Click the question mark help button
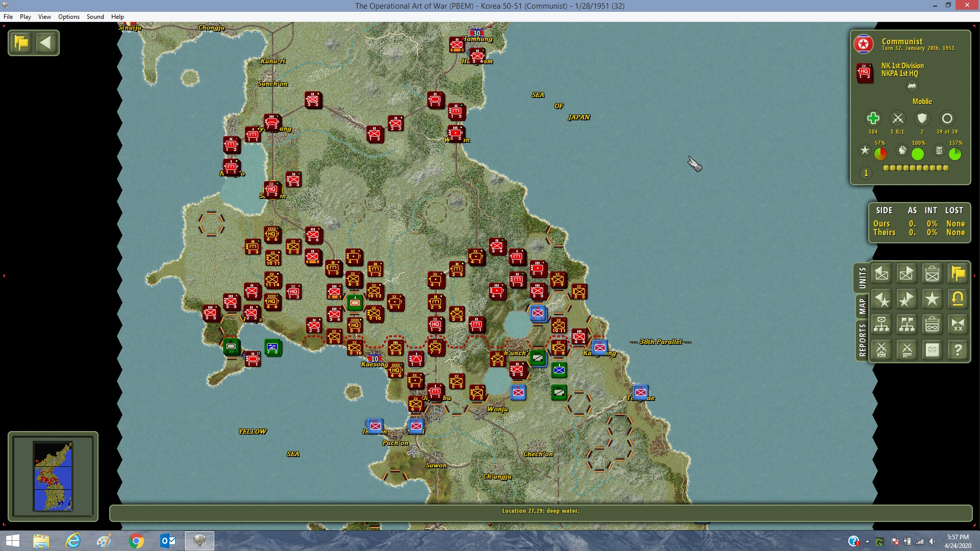980x551 pixels. click(958, 350)
